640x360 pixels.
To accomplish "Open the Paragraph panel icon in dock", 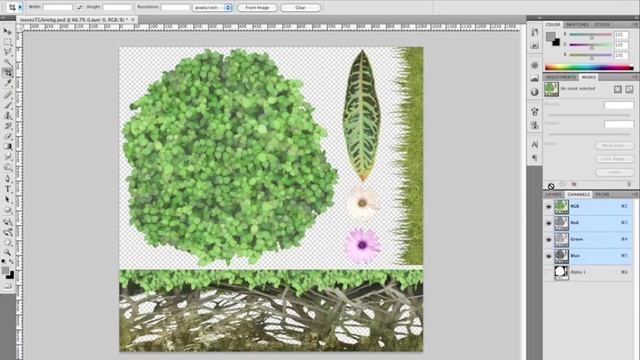I will coord(535,158).
